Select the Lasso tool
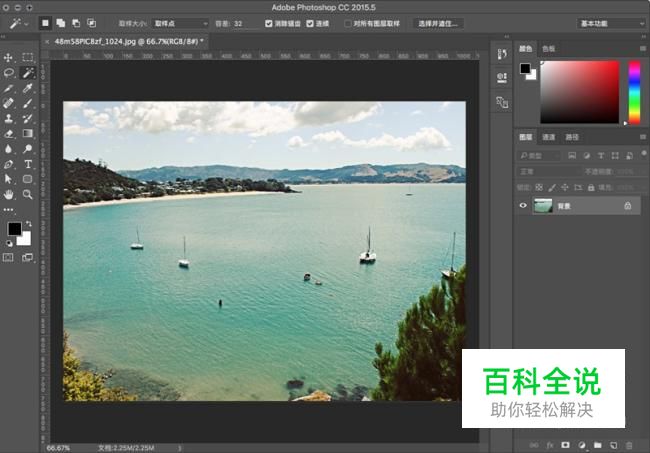 point(8,73)
